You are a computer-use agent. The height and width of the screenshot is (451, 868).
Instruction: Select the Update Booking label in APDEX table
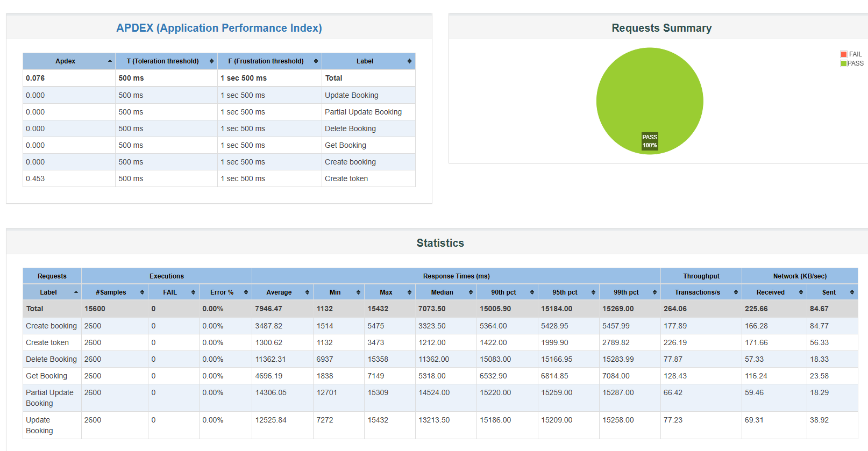click(x=352, y=95)
